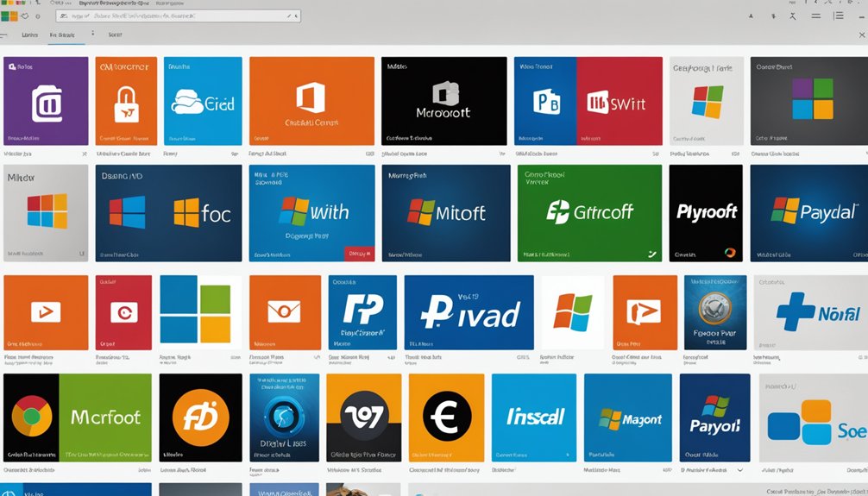Image resolution: width=868 pixels, height=496 pixels.
Task: Open the black Plyrooft tile
Action: (x=706, y=212)
